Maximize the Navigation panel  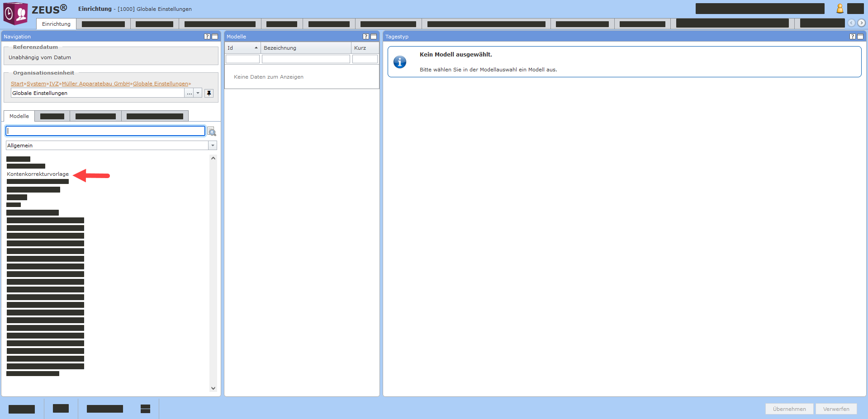click(215, 37)
